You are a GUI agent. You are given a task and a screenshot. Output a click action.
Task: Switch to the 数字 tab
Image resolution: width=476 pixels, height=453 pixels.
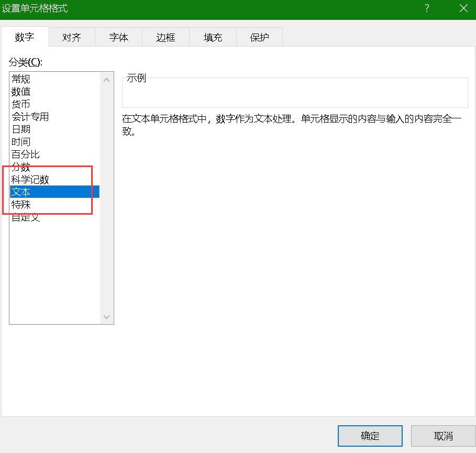25,37
